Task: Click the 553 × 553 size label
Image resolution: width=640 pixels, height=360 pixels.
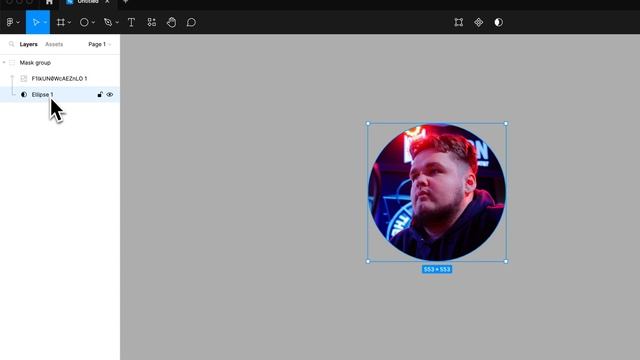Action: tap(437, 269)
